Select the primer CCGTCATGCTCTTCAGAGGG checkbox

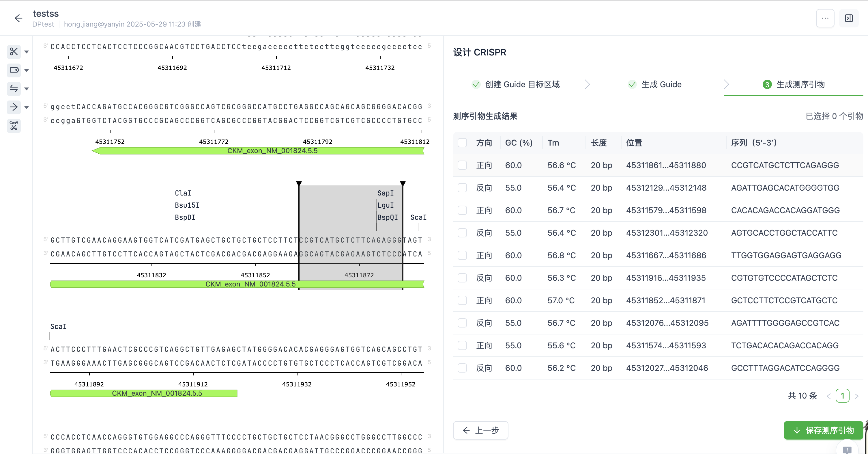coord(462,165)
